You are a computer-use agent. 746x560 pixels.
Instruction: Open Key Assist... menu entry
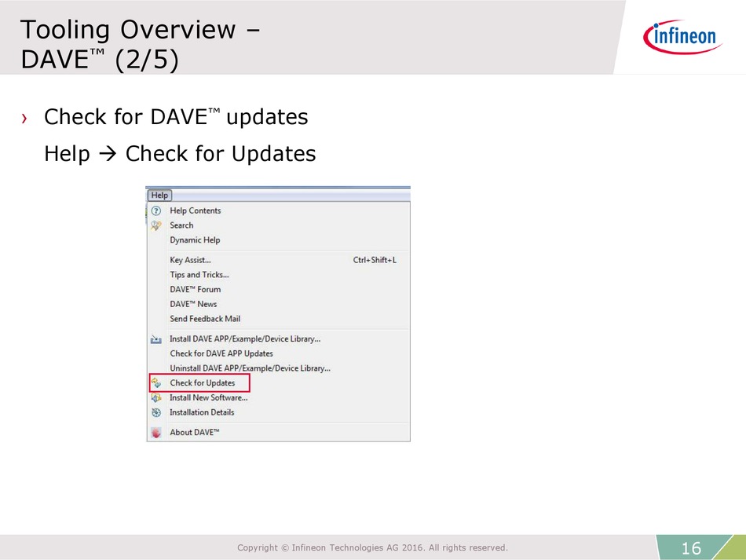click(278, 260)
